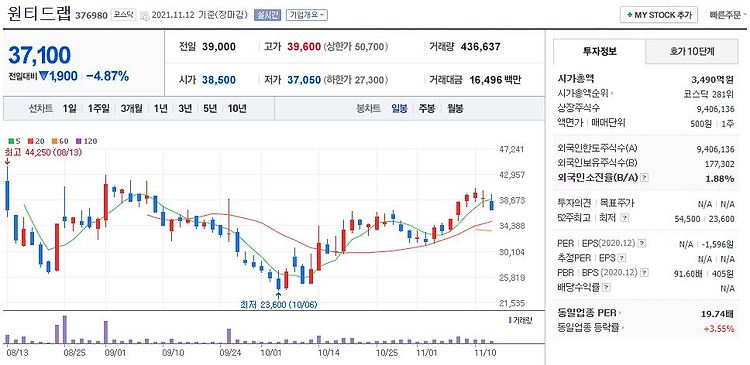The image size is (750, 365).
Task: Open the 빠른주문 dropdown
Action: coord(728,15)
